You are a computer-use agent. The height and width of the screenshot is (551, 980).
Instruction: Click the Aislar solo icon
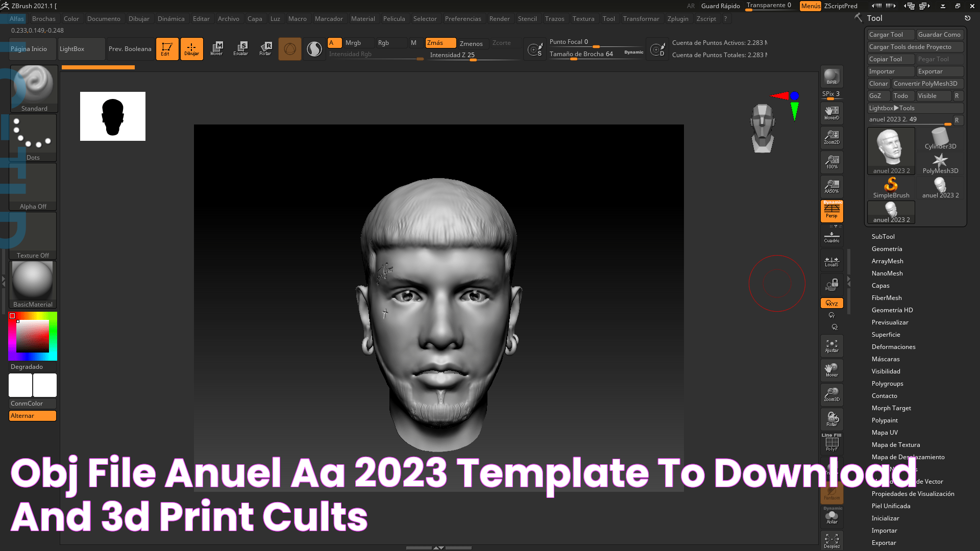pos(832,516)
